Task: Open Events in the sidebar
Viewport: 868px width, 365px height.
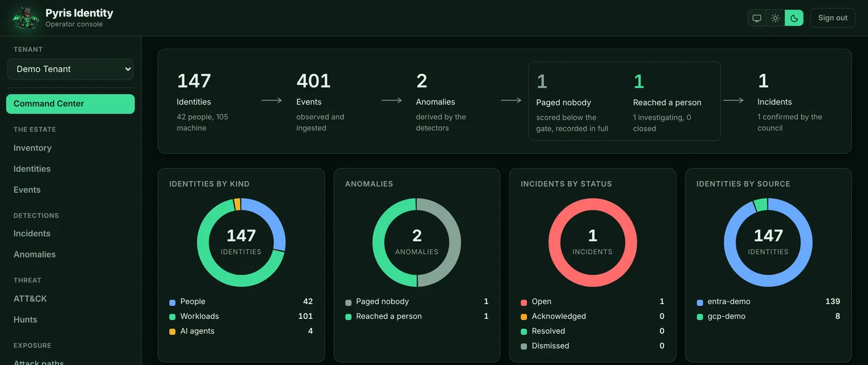Action: 27,190
